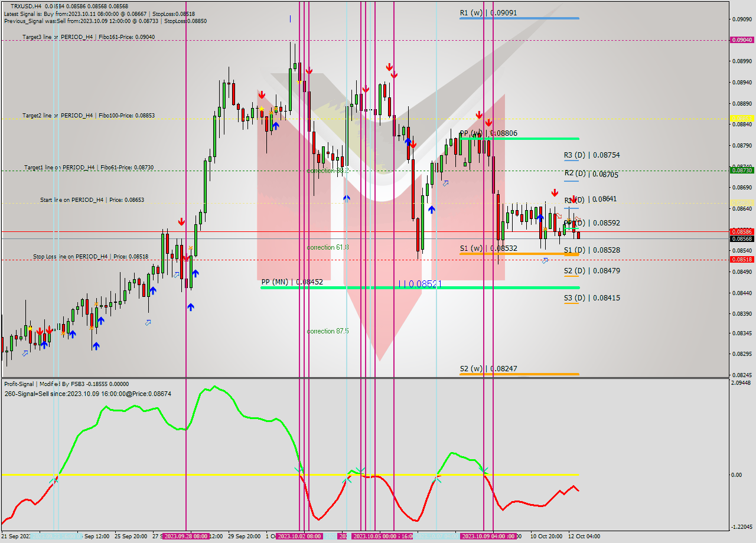Click the 0.08245 price scale value
The image size is (756, 543).
[x=742, y=375]
